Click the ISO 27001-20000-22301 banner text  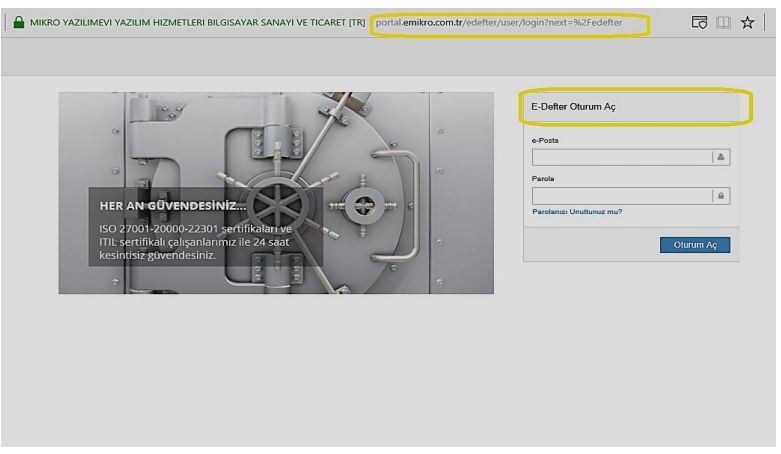195,242
